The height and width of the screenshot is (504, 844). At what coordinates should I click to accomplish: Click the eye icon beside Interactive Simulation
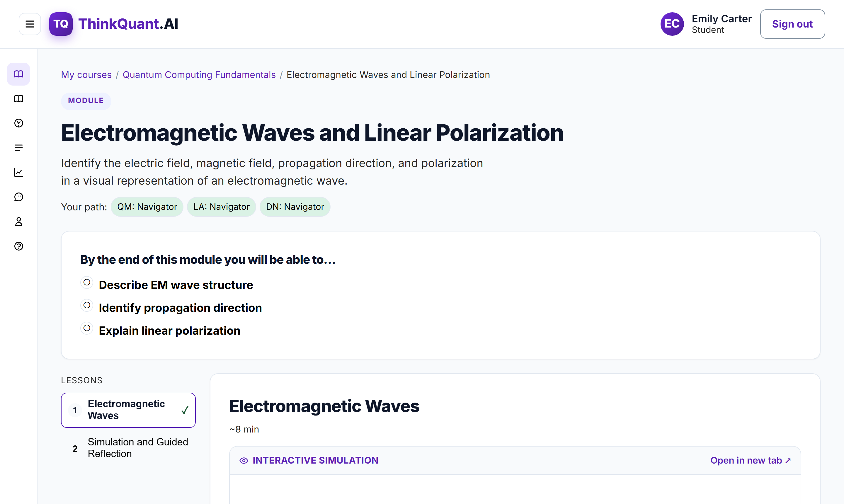tap(244, 461)
